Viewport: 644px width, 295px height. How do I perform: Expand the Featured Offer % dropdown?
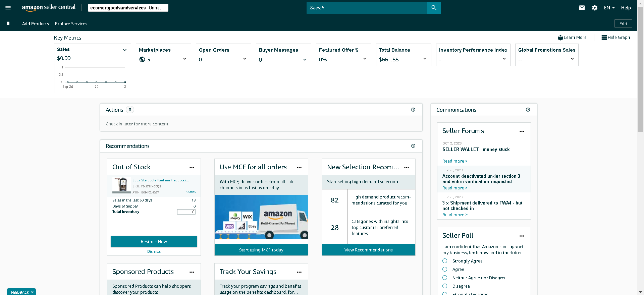point(365,59)
